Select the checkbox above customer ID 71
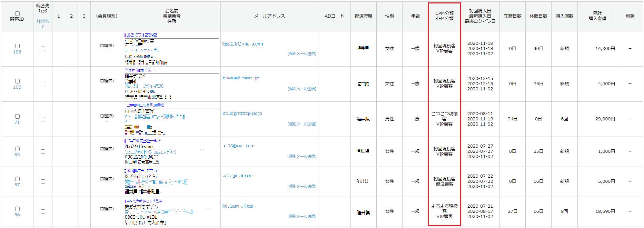The height and width of the screenshot is (228, 644). pyautogui.click(x=17, y=116)
